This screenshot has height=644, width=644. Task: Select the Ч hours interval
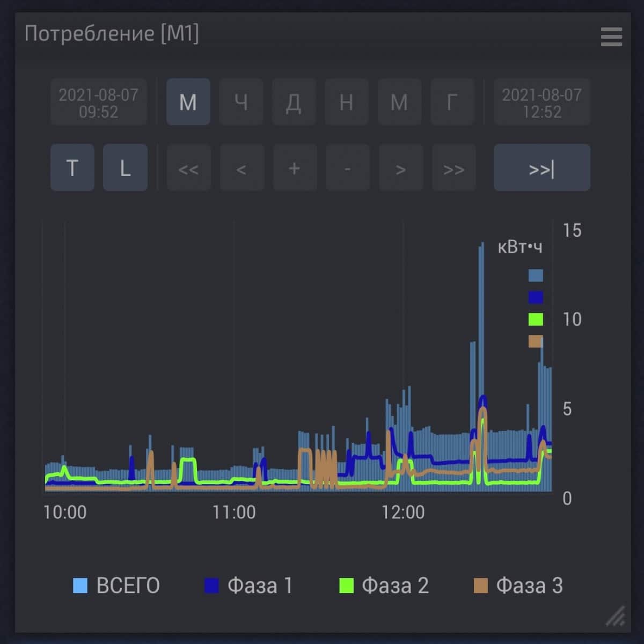(x=241, y=102)
